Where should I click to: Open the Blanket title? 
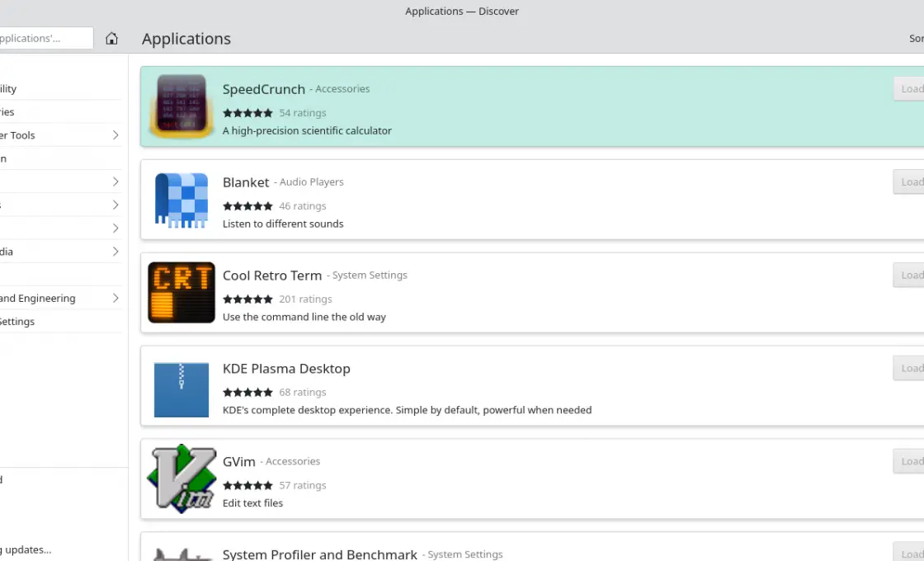pos(246,182)
